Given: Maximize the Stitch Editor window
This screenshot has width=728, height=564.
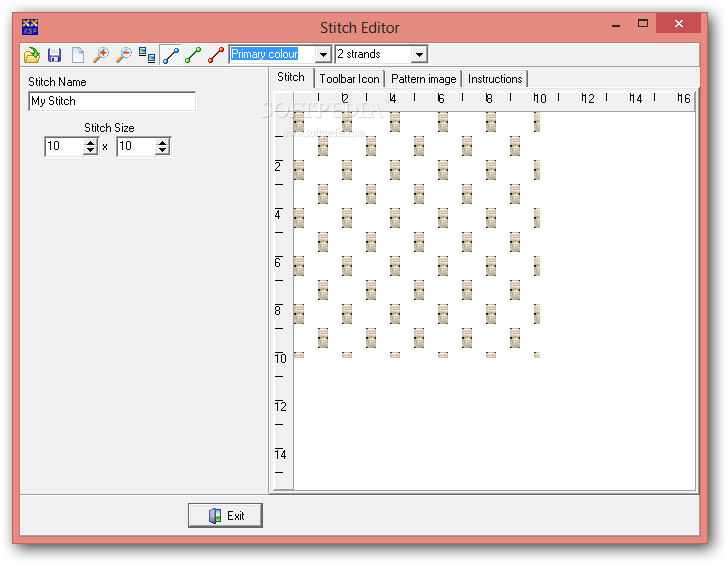Looking at the screenshot, I should [643, 23].
